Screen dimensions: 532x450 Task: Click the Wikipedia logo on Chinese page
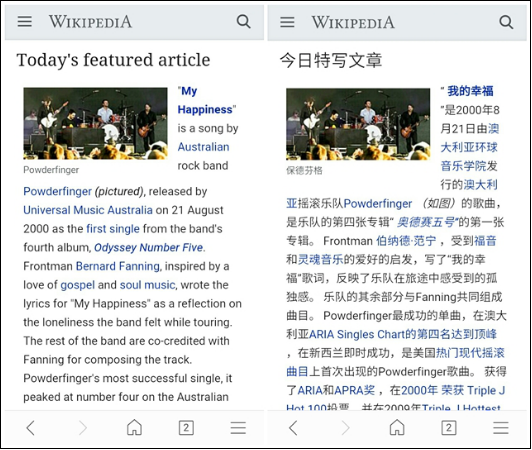click(353, 22)
